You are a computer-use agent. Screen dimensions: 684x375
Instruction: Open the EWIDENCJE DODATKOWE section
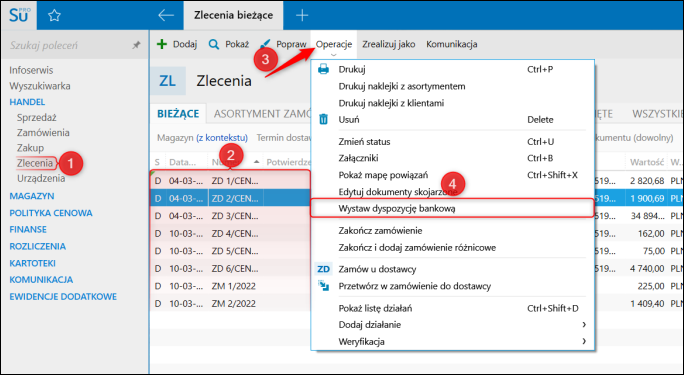coord(63,297)
